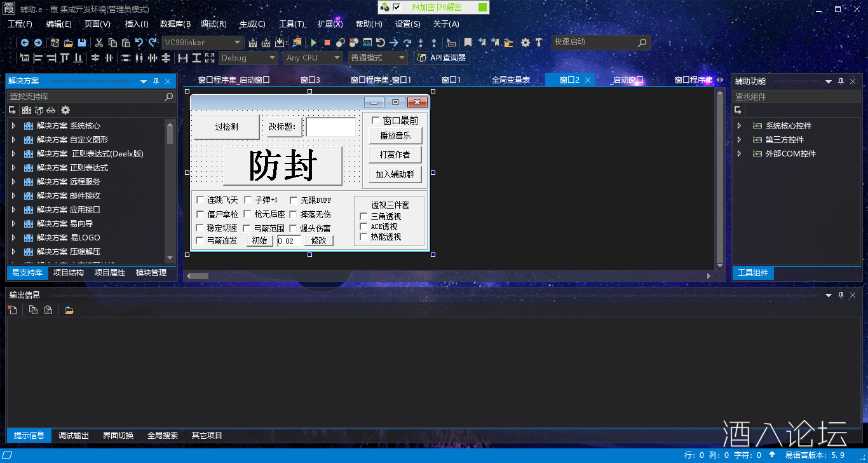Toggle the 三角透视 checkbox
Image resolution: width=868 pixels, height=463 pixels.
pos(364,216)
